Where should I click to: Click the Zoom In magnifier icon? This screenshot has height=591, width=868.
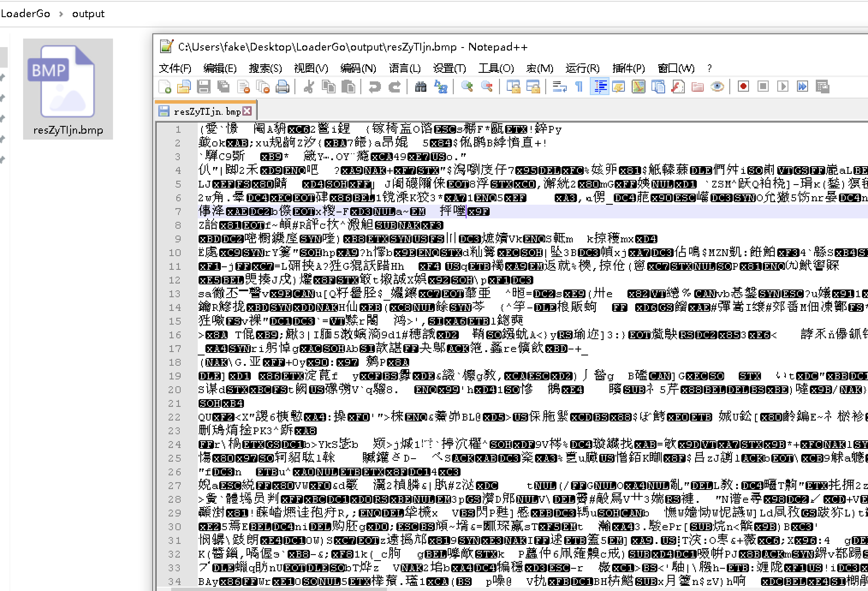coord(467,87)
